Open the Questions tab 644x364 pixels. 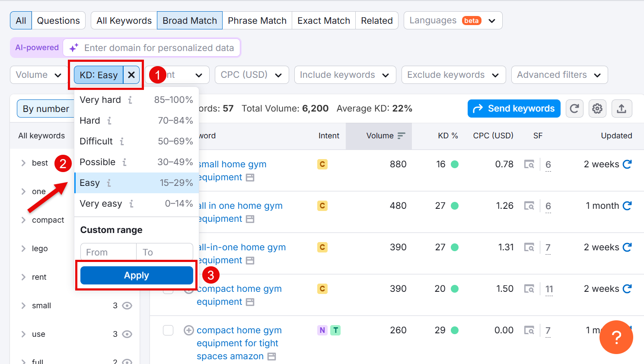click(58, 20)
